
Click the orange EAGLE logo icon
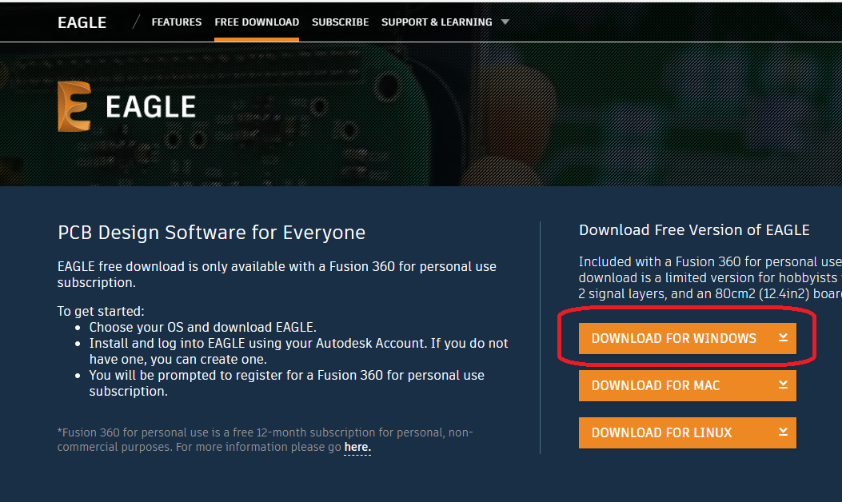tap(74, 106)
